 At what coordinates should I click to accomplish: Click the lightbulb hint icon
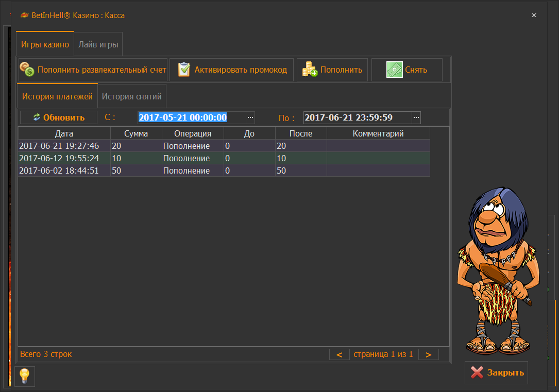pyautogui.click(x=24, y=376)
